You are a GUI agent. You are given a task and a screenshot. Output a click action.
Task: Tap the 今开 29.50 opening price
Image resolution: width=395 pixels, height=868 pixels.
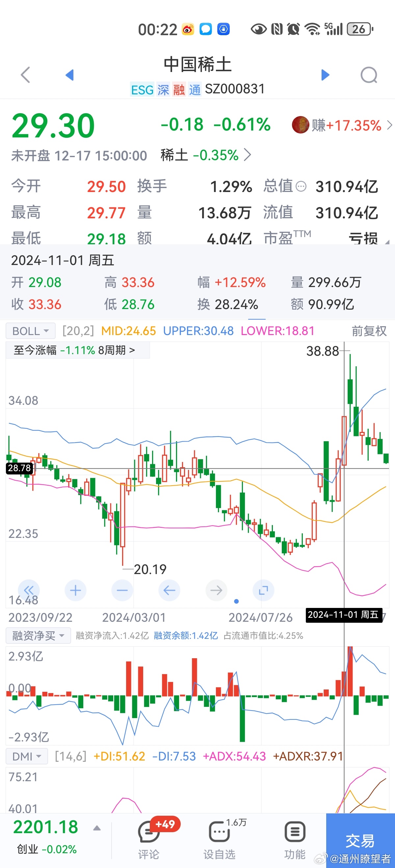click(68, 186)
